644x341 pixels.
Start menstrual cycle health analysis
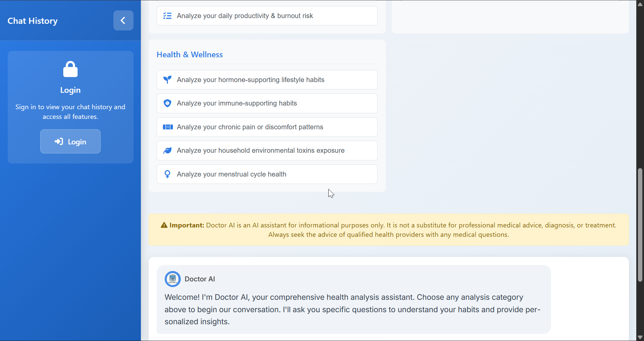(x=267, y=174)
